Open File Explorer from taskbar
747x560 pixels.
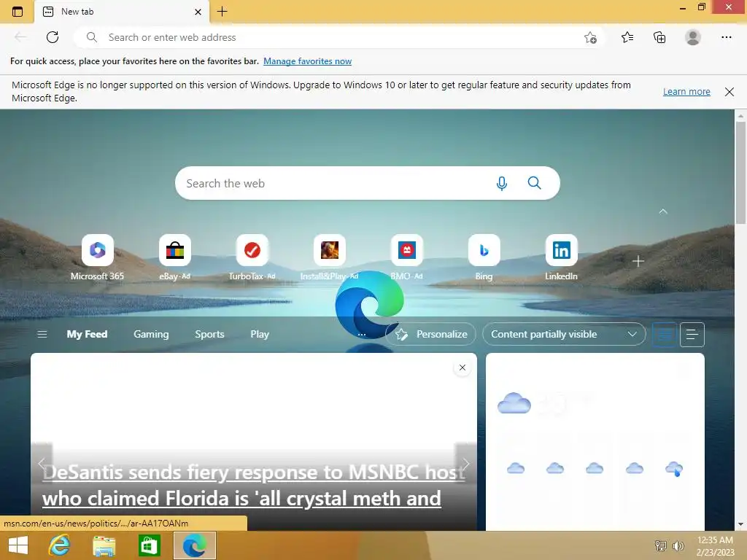[104, 545]
